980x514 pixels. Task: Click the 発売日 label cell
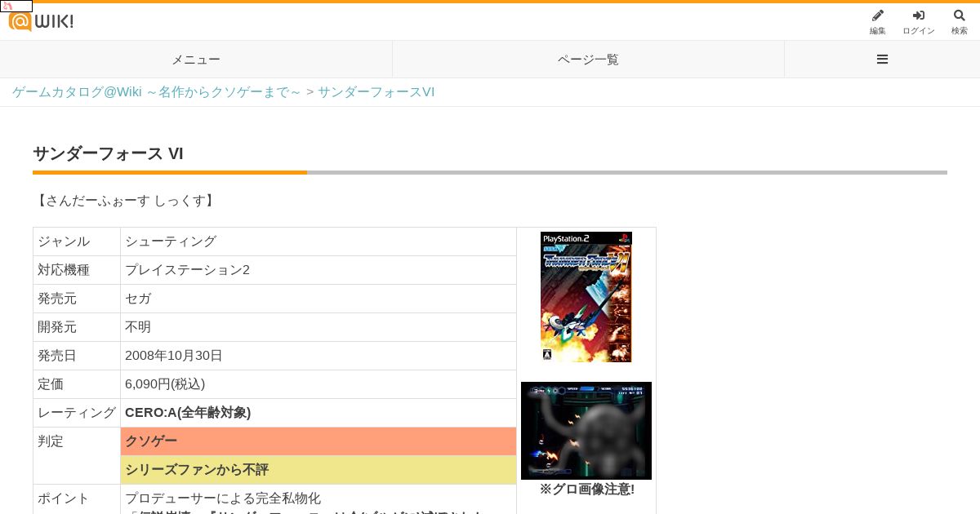(77, 356)
